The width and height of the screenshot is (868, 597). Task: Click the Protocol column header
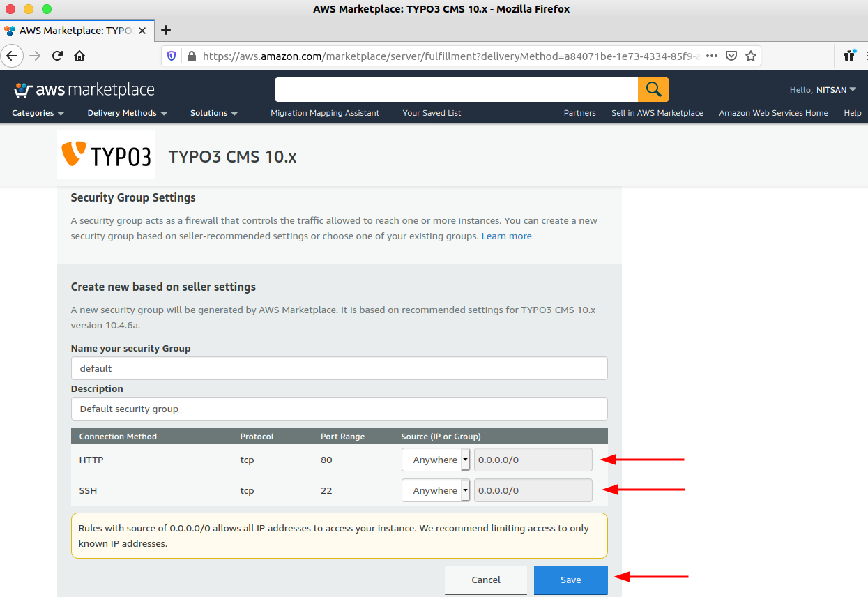click(x=257, y=437)
